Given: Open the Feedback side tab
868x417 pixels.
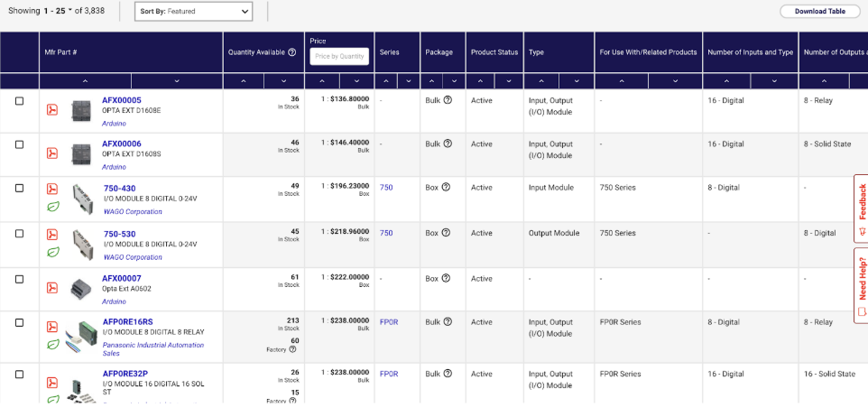Looking at the screenshot, I should (861, 208).
